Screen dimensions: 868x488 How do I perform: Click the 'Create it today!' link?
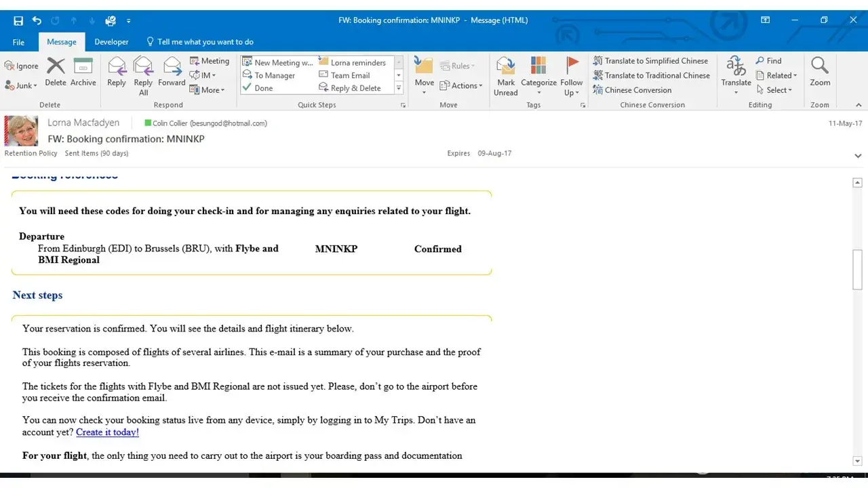tap(107, 432)
